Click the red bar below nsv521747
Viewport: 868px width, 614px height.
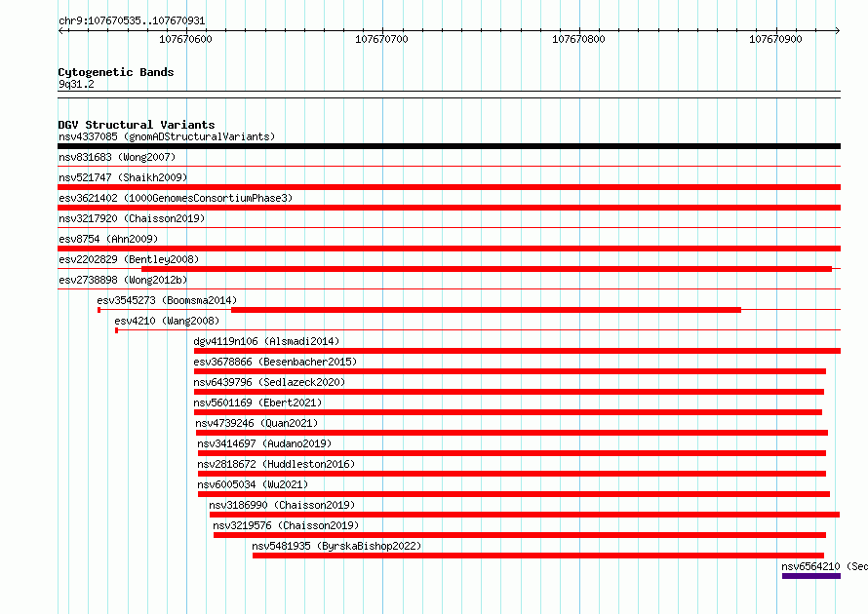coord(449,187)
